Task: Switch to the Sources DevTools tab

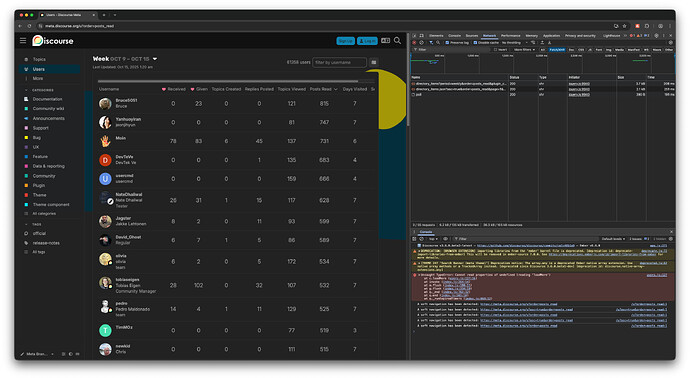Action: (x=472, y=36)
